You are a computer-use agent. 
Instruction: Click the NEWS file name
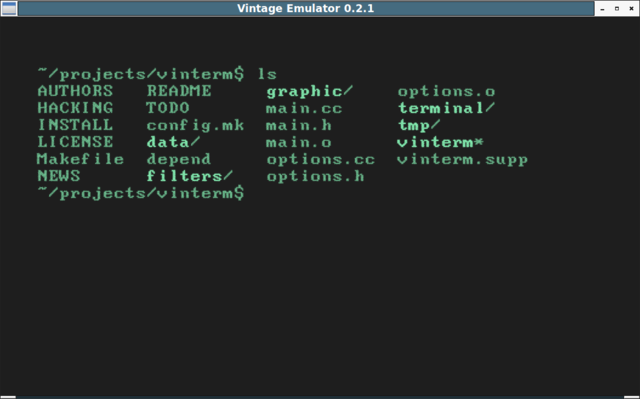coord(59,176)
